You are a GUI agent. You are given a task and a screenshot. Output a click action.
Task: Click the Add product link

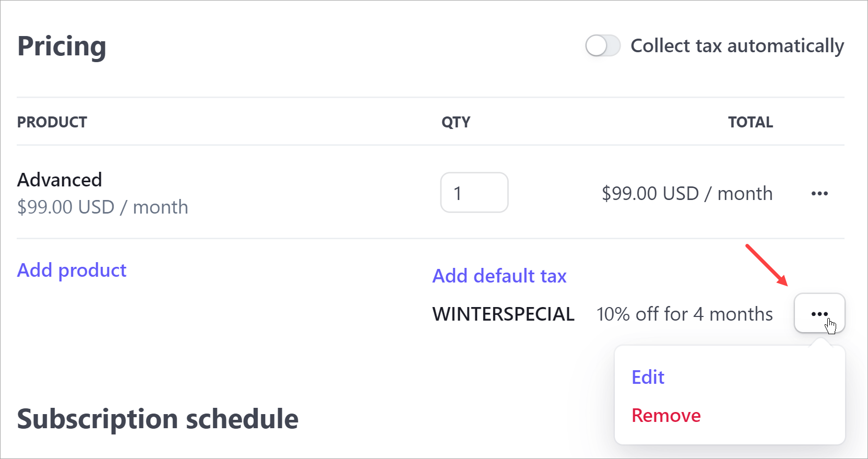pyautogui.click(x=72, y=270)
